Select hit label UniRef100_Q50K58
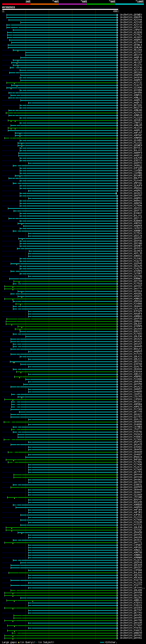Screen dimensions: 146x644 (131, 532)
